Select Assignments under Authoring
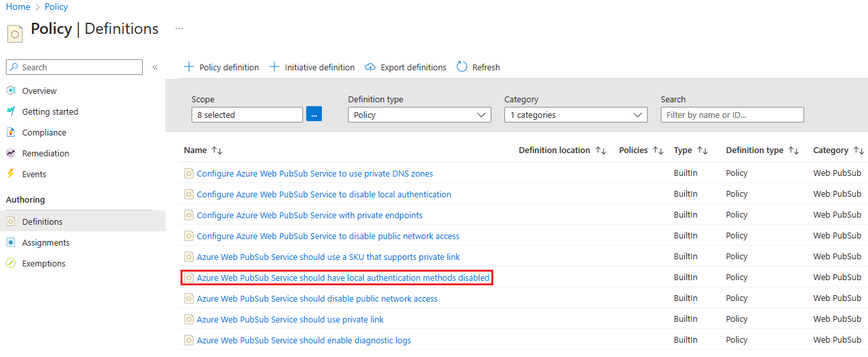868x357 pixels. (x=46, y=242)
